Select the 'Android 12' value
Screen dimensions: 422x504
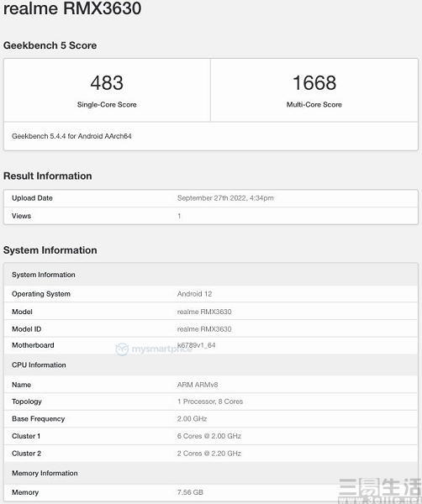pos(194,294)
